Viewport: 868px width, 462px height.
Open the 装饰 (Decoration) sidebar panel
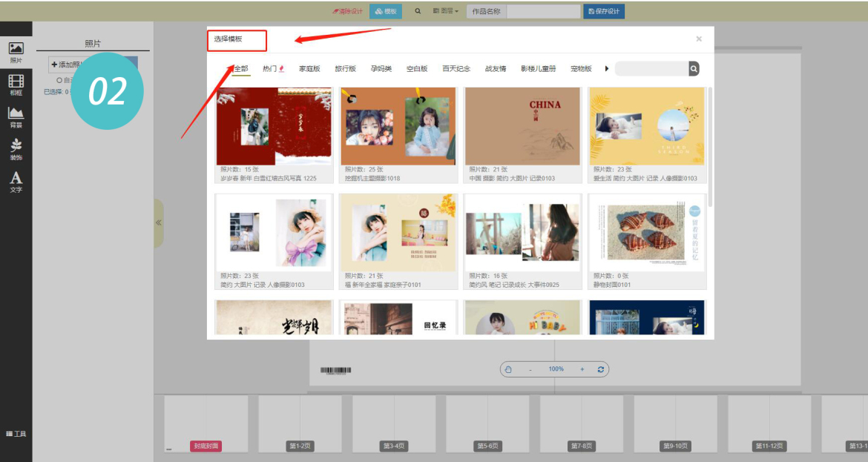coord(16,148)
